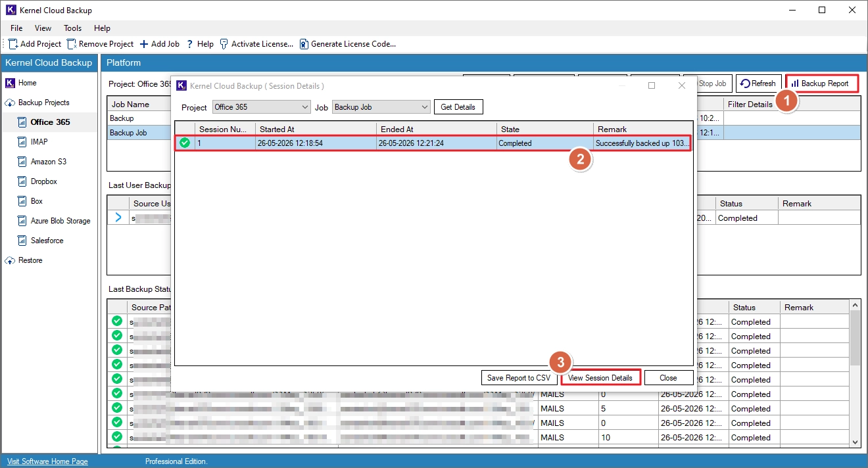Click the Activate License toolbar icon
Screen dimensions: 868x468
pyautogui.click(x=224, y=44)
